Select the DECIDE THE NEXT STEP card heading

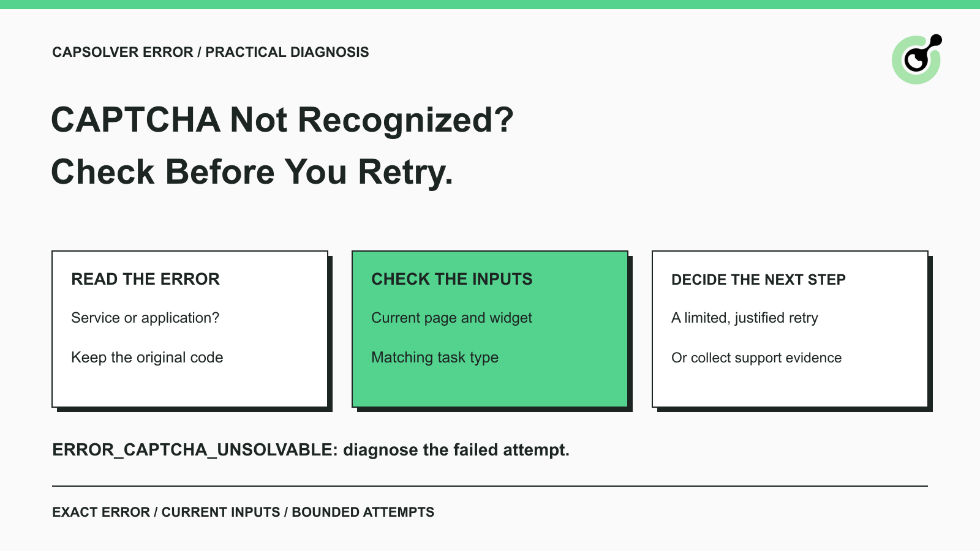tap(758, 280)
